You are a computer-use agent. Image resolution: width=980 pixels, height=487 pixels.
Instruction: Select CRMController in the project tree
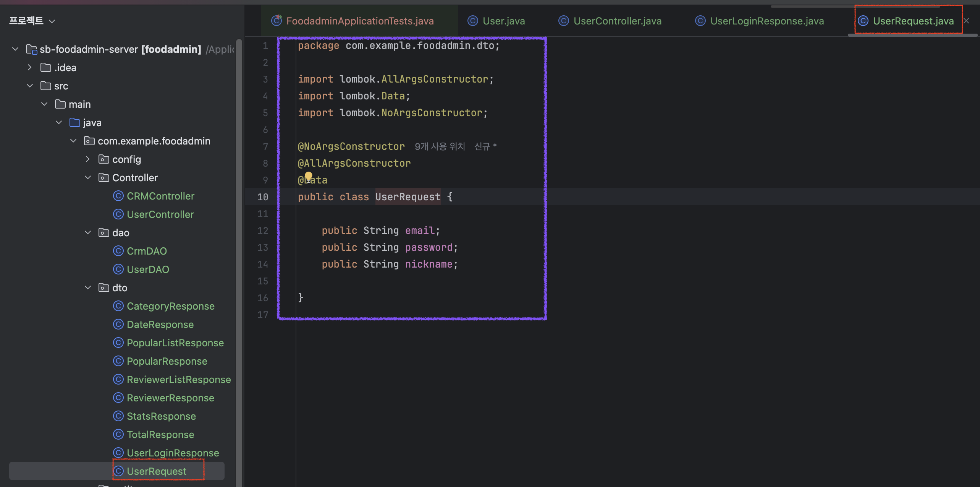160,196
